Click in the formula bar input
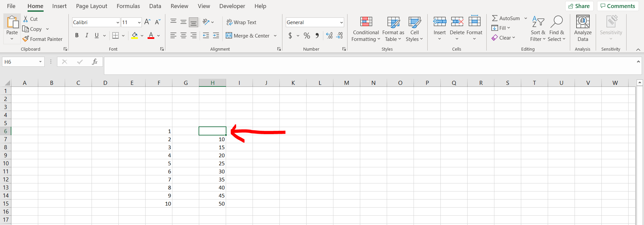The image size is (644, 225). click(x=369, y=65)
